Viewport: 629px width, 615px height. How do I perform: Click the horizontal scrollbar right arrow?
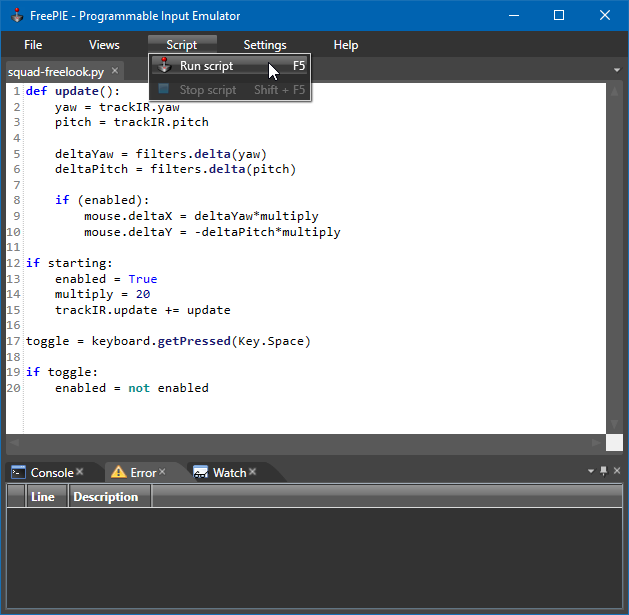(596, 442)
